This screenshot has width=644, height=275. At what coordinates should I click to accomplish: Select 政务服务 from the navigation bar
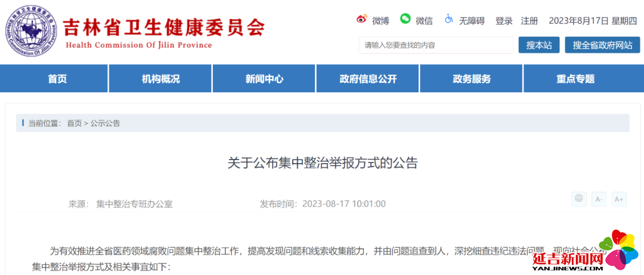pos(472,79)
